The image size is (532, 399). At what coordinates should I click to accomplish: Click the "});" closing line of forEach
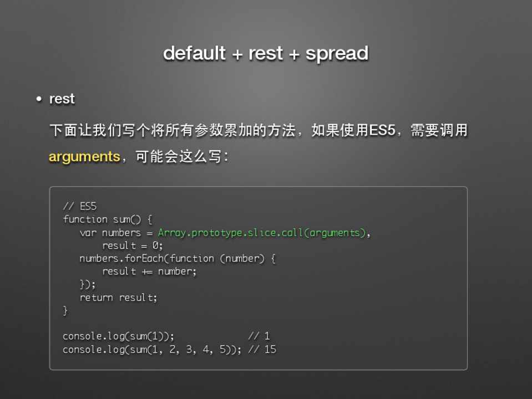click(x=88, y=285)
